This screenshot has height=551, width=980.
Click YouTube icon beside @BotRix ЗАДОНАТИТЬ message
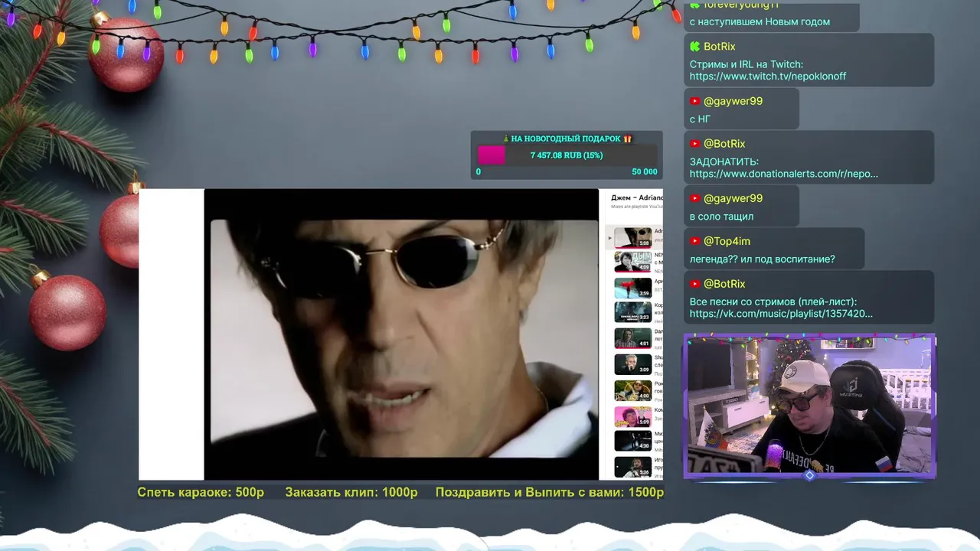tap(695, 144)
